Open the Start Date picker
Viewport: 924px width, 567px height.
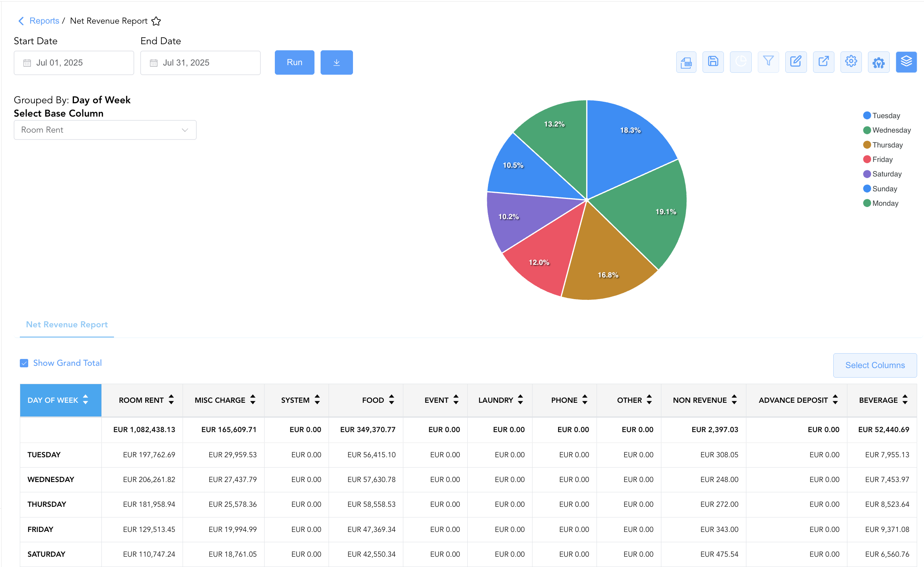coord(74,63)
